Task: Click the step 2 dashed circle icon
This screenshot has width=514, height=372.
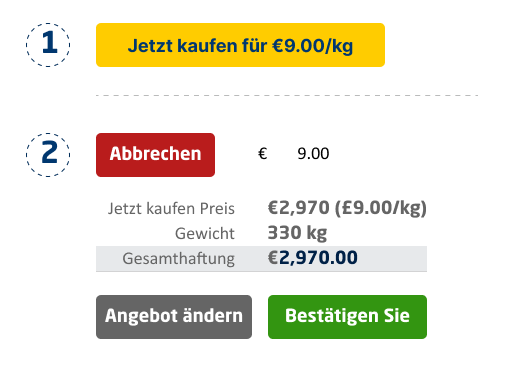Action: (48, 155)
